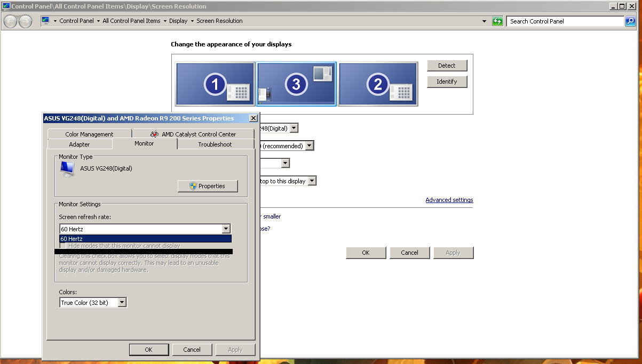Click the Control Panel breadcrumb
Screen dimensions: 642x364
point(76,21)
